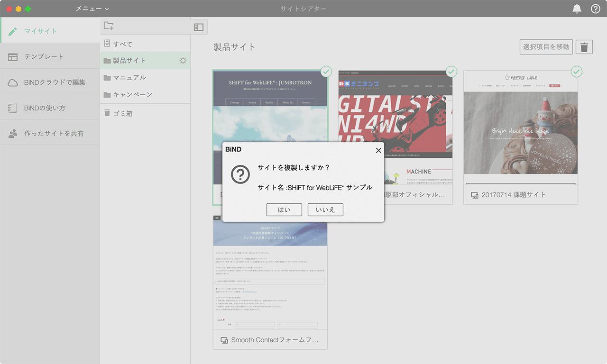Select the マイサイト sidebar tab
607x364 pixels.
[x=50, y=31]
